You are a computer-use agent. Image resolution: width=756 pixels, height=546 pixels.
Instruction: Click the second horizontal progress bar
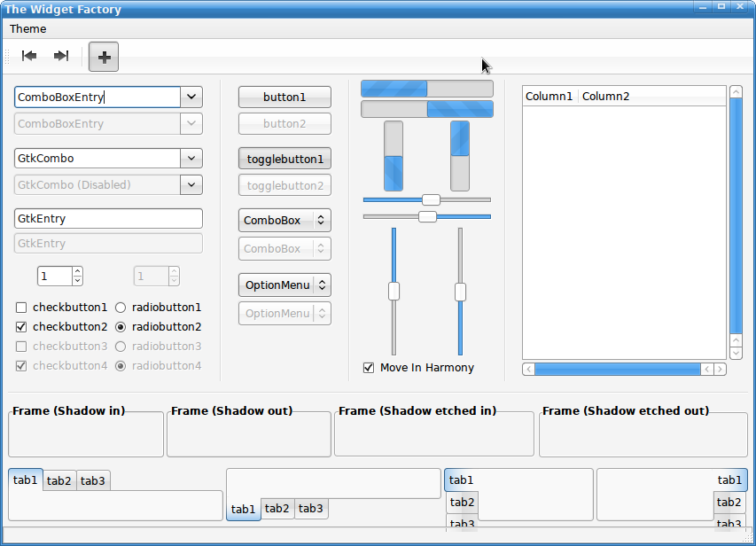[x=427, y=109]
